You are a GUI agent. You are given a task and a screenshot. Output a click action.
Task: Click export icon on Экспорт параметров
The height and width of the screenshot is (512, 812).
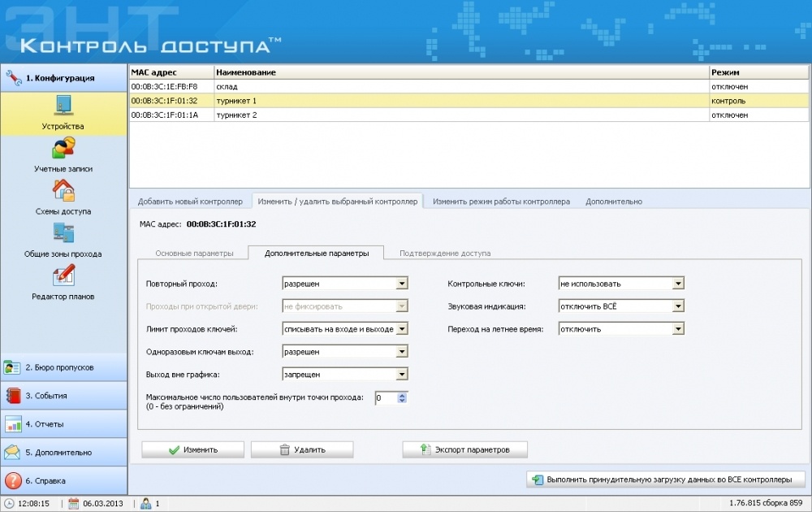(x=425, y=449)
